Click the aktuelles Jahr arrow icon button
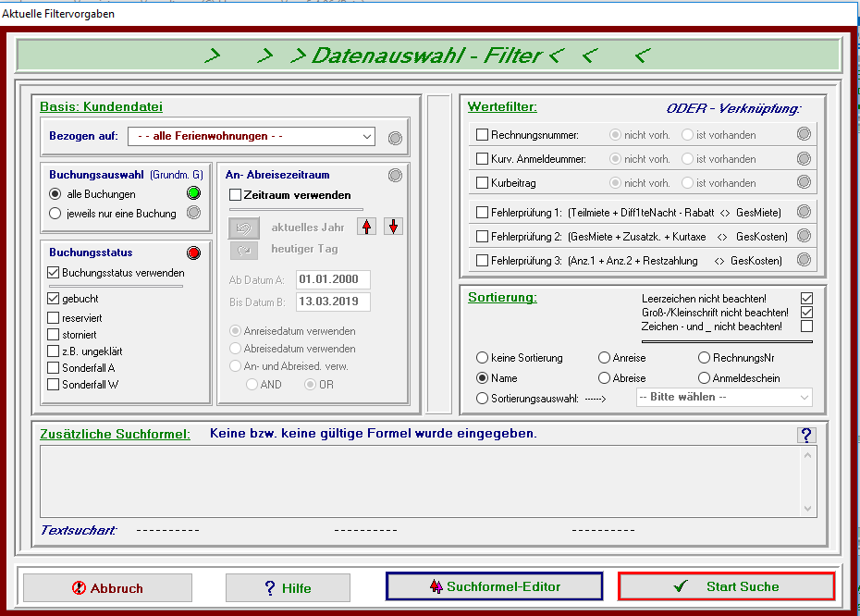Screen dimensions: 860x616 tap(244, 227)
